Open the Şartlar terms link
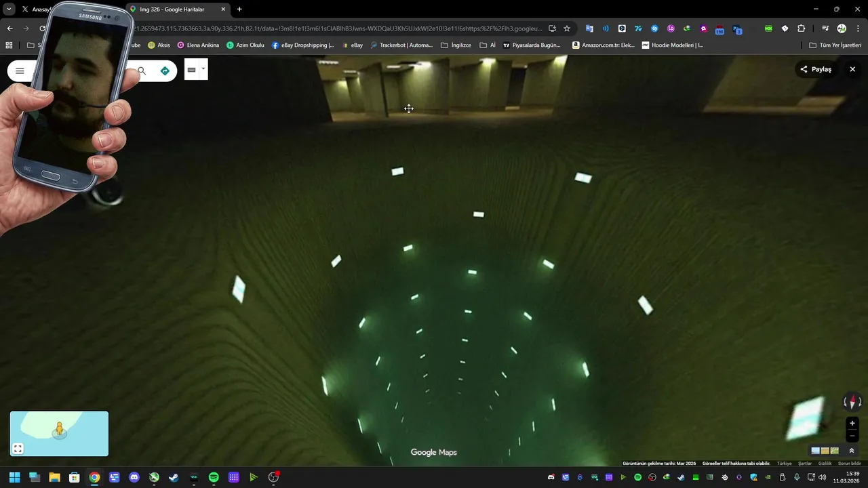This screenshot has height=488, width=868. (x=805, y=464)
